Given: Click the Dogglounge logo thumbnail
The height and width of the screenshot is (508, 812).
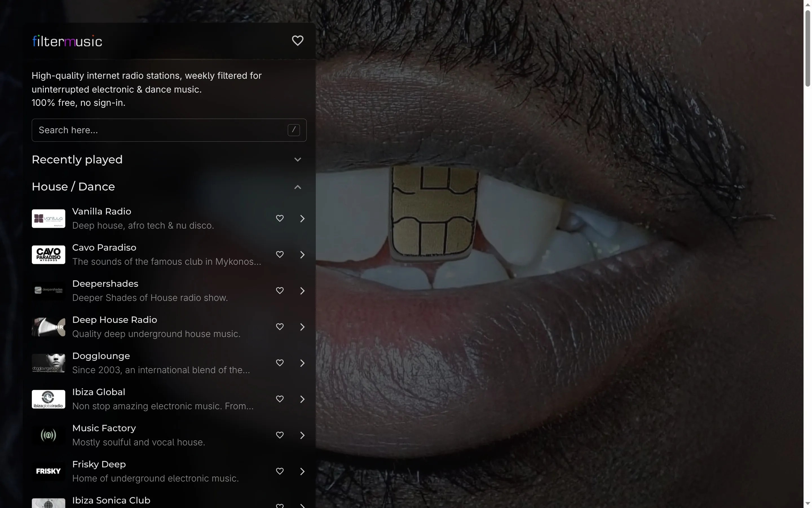Looking at the screenshot, I should point(48,363).
